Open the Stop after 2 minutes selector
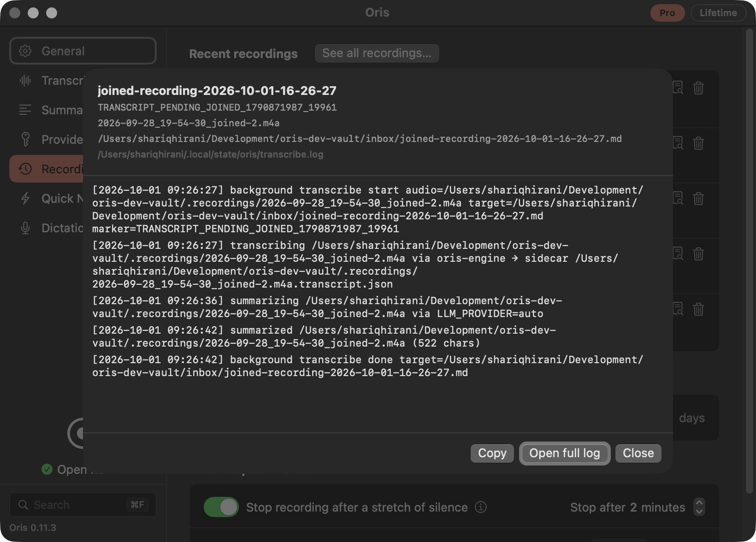This screenshot has width=756, height=542. 628,507
